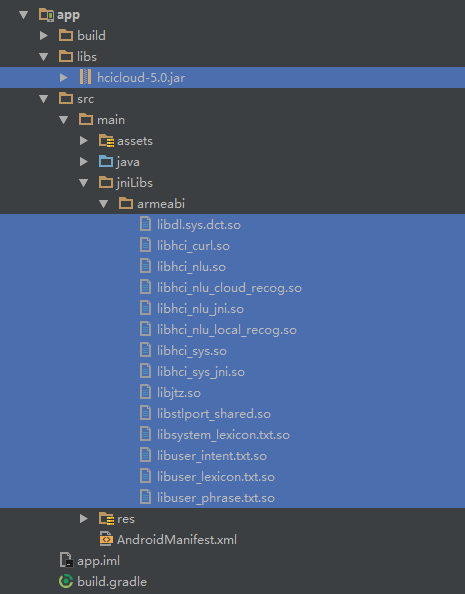Select the src folder label

(x=85, y=99)
